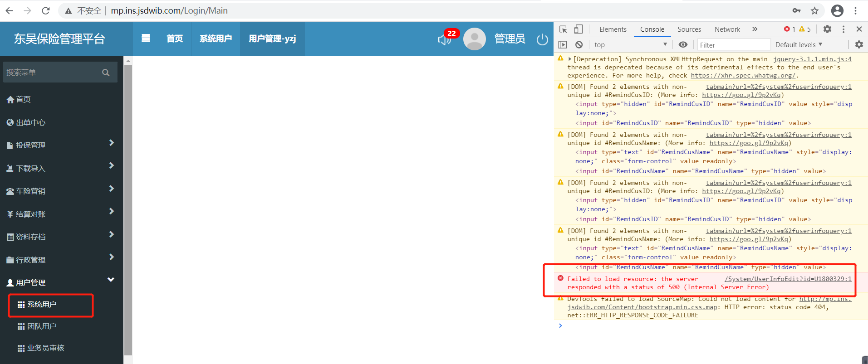
Task: Click the sidebar vertical scrollbar
Action: click(128, 210)
